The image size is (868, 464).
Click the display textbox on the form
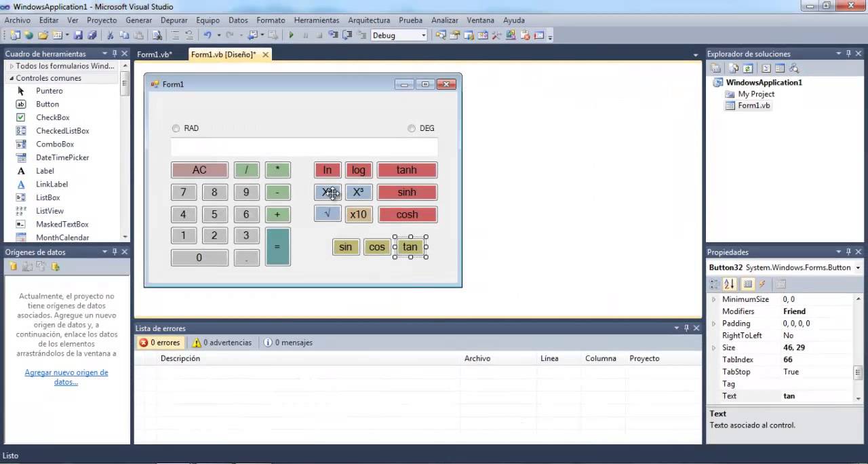pos(304,148)
